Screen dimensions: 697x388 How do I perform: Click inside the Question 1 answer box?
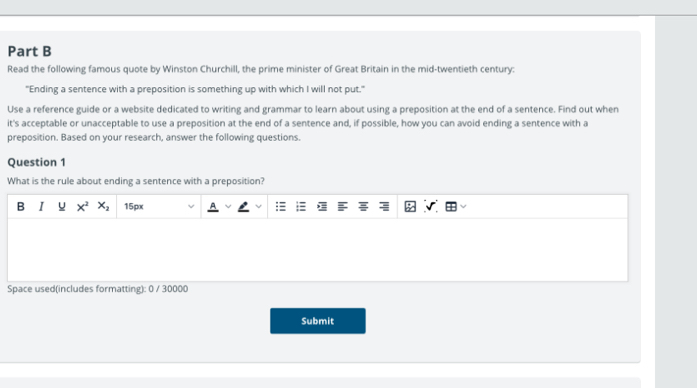click(x=317, y=249)
